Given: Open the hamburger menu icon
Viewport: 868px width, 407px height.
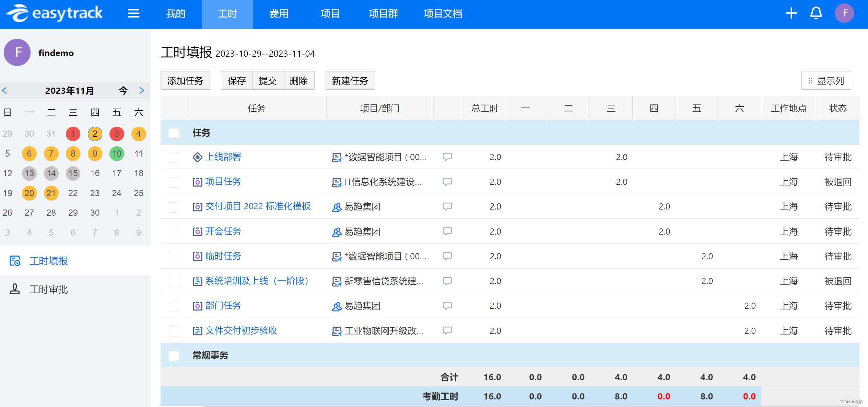Looking at the screenshot, I should (133, 14).
